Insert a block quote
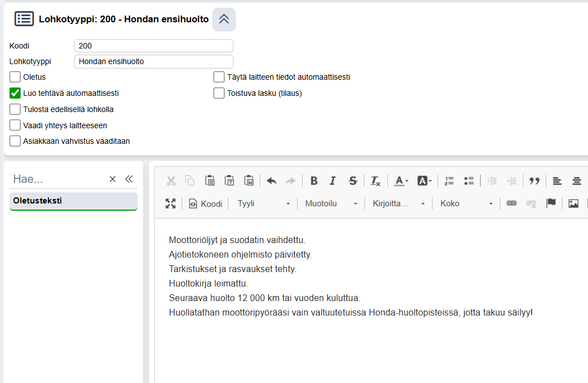Viewport: 588px width, 383px height. [x=534, y=181]
